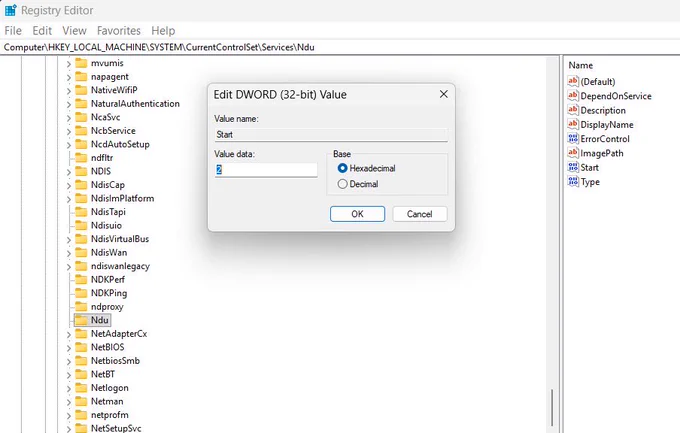Select the NetBT key label

tap(103, 374)
